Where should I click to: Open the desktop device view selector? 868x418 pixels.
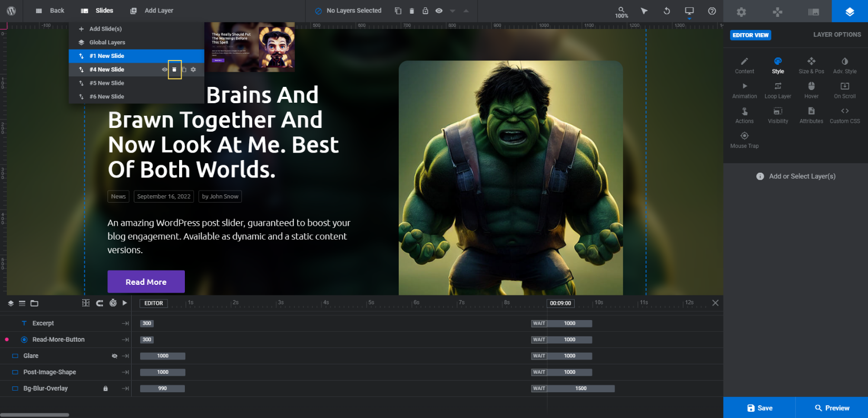point(689,11)
